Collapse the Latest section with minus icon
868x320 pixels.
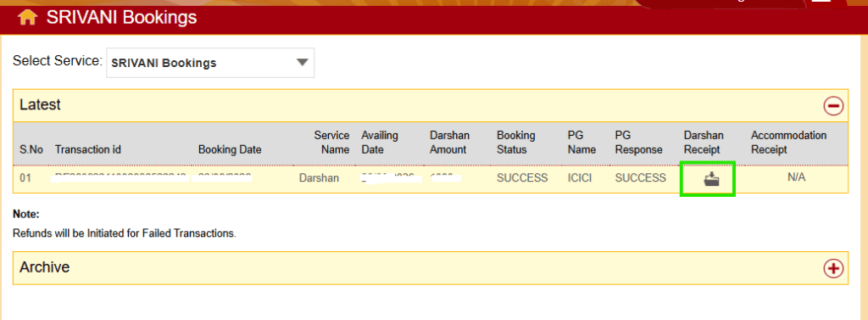[x=833, y=105]
